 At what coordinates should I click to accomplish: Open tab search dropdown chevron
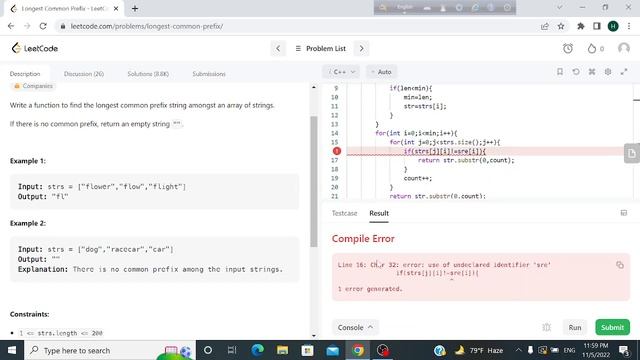click(x=560, y=7)
